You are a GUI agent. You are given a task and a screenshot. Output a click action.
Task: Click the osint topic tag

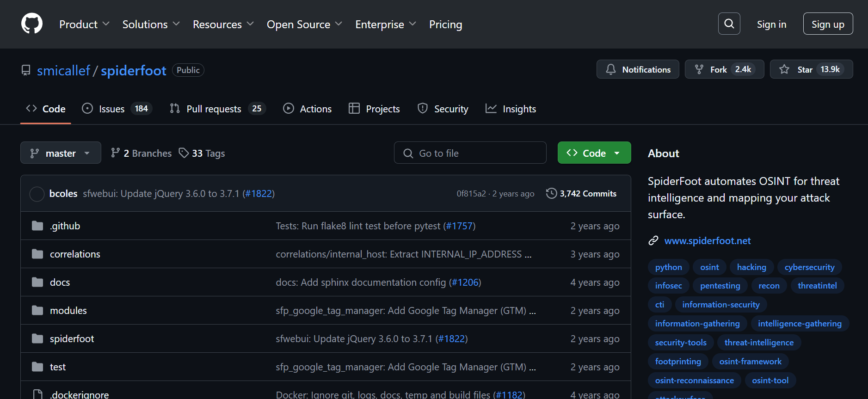pyautogui.click(x=709, y=267)
